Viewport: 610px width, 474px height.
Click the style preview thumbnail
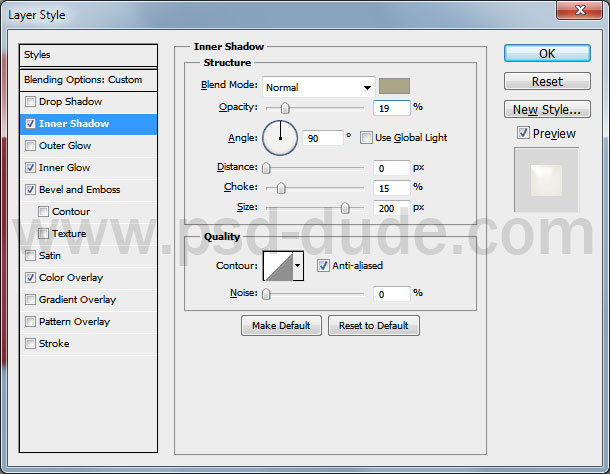(547, 180)
